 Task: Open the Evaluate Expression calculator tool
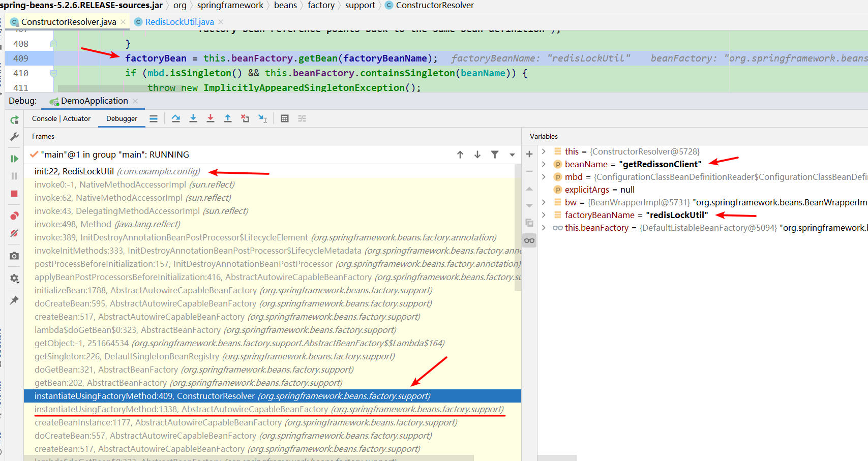[x=285, y=118]
